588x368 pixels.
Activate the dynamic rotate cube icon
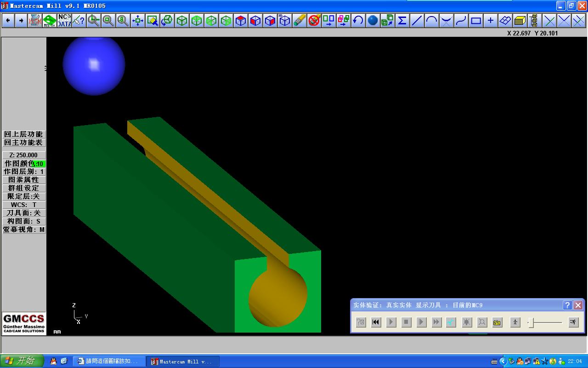(167, 20)
